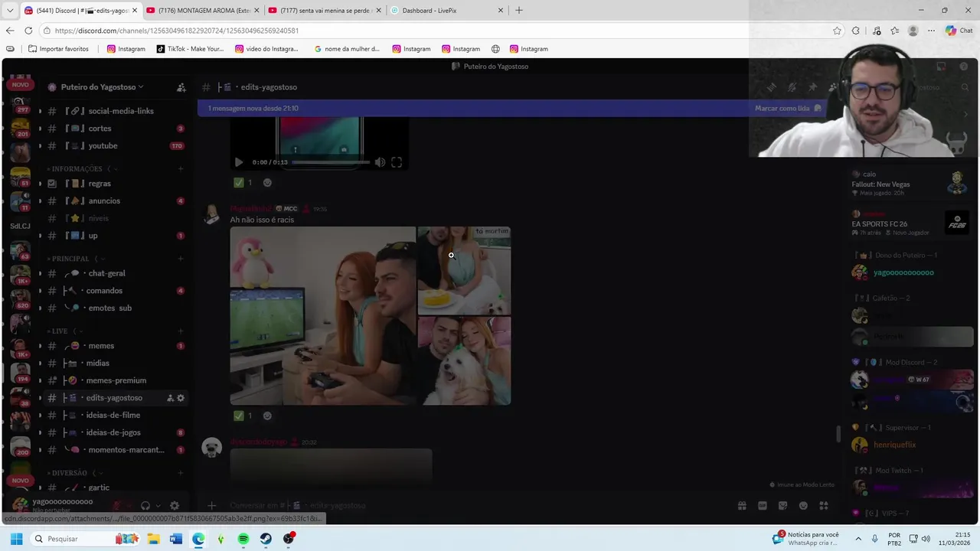The width and height of the screenshot is (980, 551).
Task: Open Discord user settings gear
Action: tap(175, 505)
